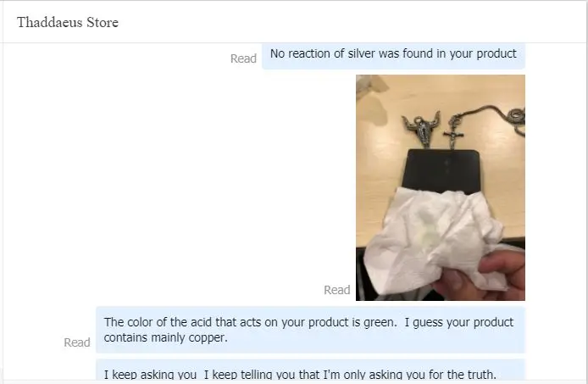Click the black rectangular object in the photo

pyautogui.click(x=442, y=170)
